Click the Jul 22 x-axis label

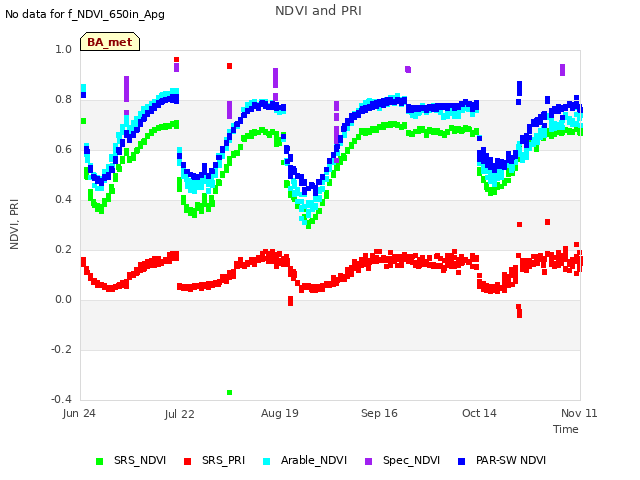[x=180, y=414]
